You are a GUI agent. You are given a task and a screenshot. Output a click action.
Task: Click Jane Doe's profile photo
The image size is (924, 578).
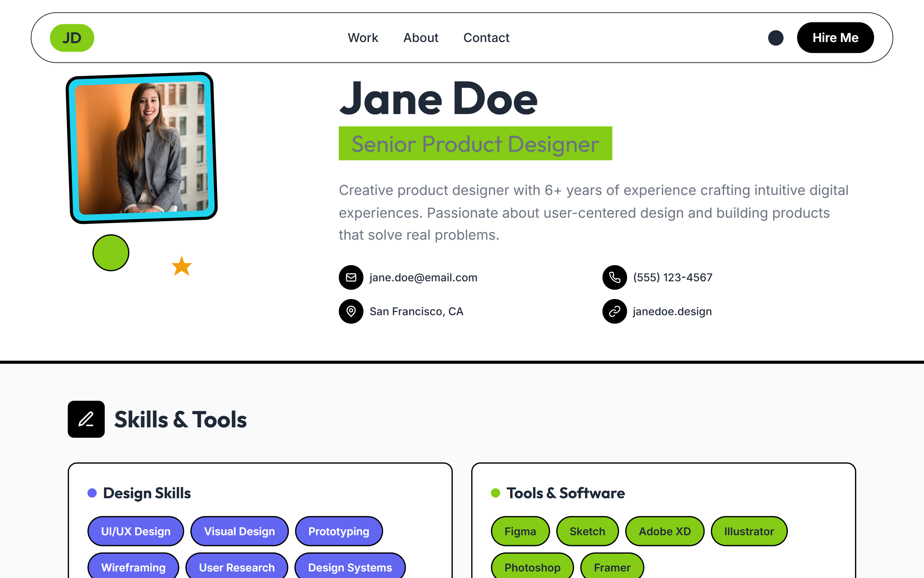point(142,148)
